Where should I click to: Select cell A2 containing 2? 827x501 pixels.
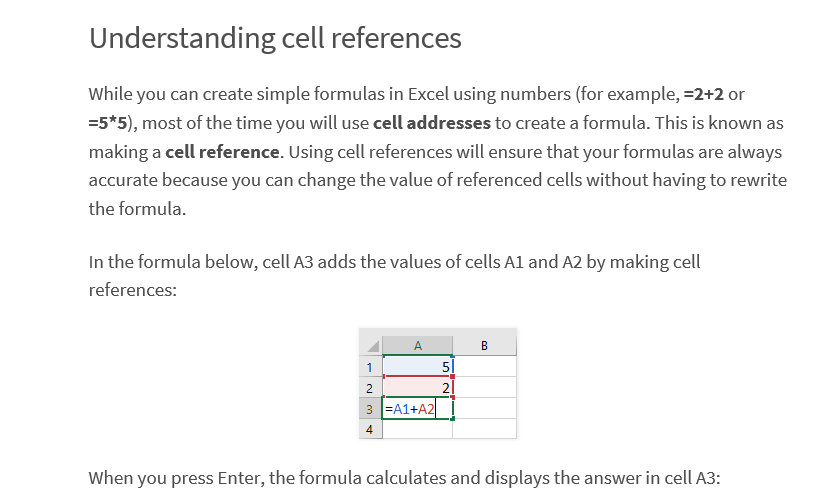pos(417,388)
